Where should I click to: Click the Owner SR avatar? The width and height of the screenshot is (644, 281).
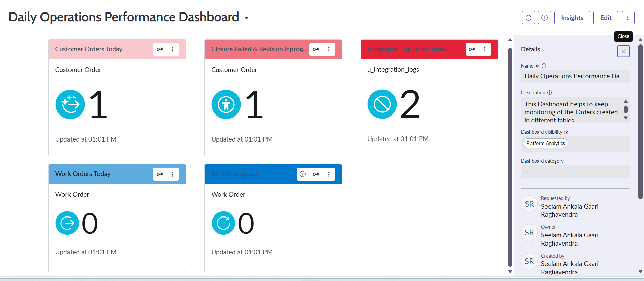point(529,233)
